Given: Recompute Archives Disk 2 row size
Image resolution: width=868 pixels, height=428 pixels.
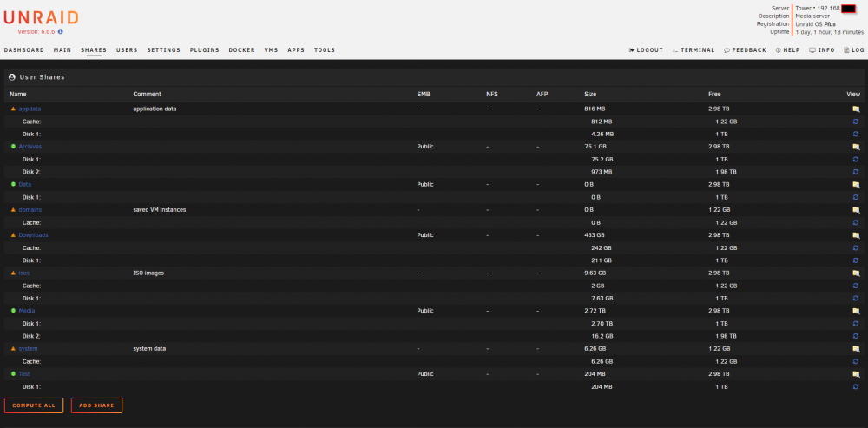Looking at the screenshot, I should tap(856, 172).
